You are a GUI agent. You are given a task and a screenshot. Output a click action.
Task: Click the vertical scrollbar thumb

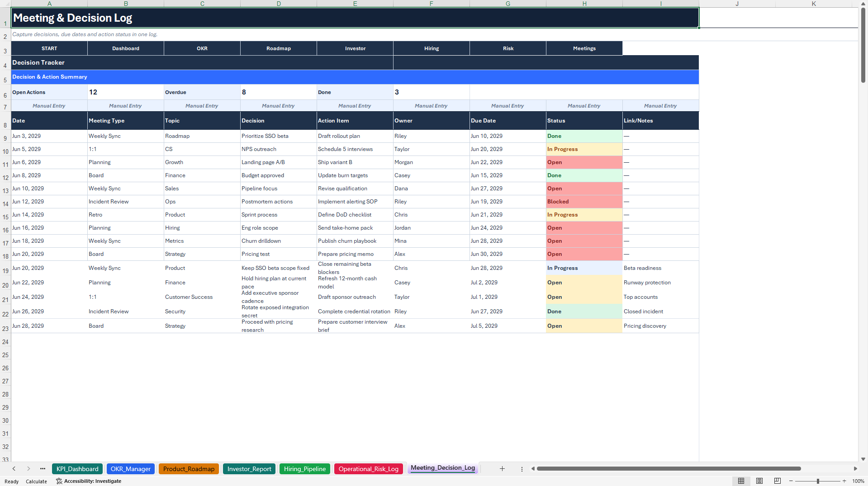pos(863,45)
